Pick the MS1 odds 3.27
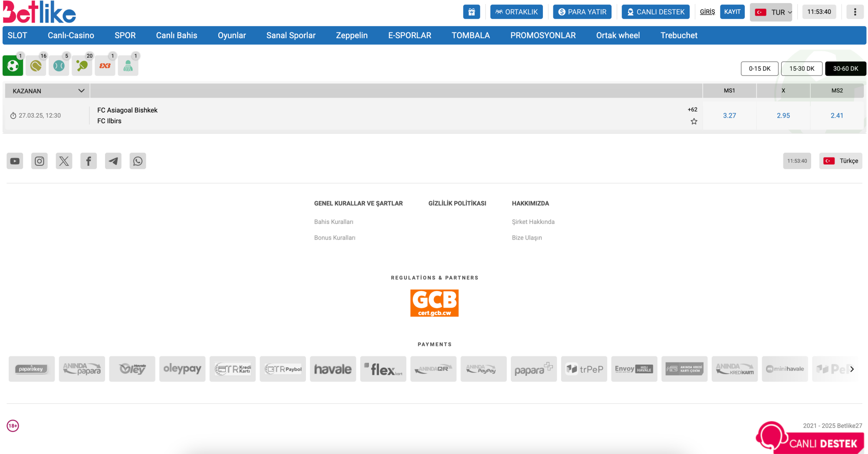The width and height of the screenshot is (868, 454). (729, 115)
